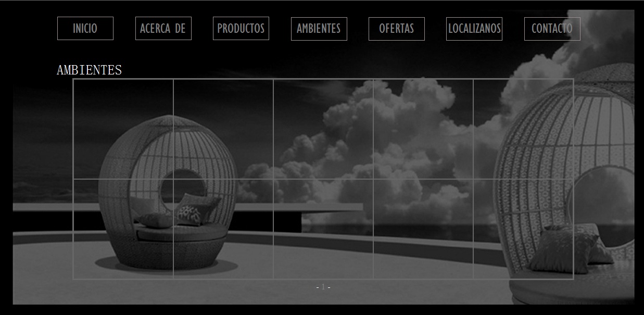
Task: Navigate to the CONTACTO page
Action: pyautogui.click(x=552, y=29)
